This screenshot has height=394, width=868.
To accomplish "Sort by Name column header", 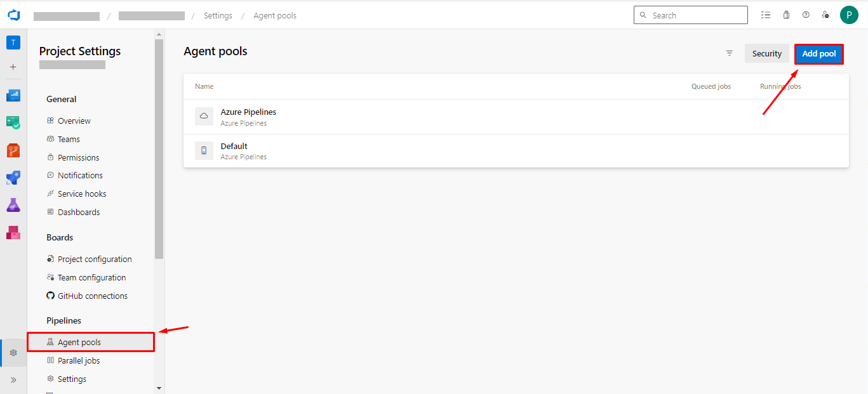I will click(204, 86).
